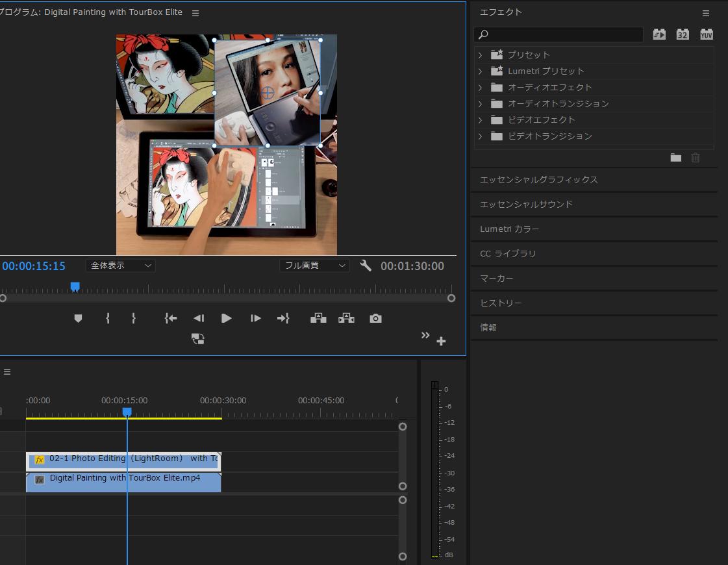This screenshot has height=565, width=728.
Task: Click the Mark In bracket icon
Action: 108,318
